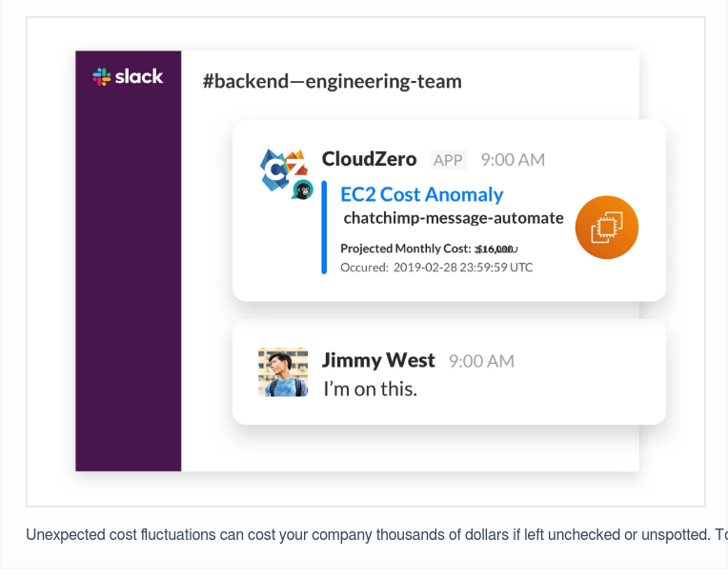The height and width of the screenshot is (578, 728).
Task: Click the Slack hashtag logo icon
Action: 102,77
